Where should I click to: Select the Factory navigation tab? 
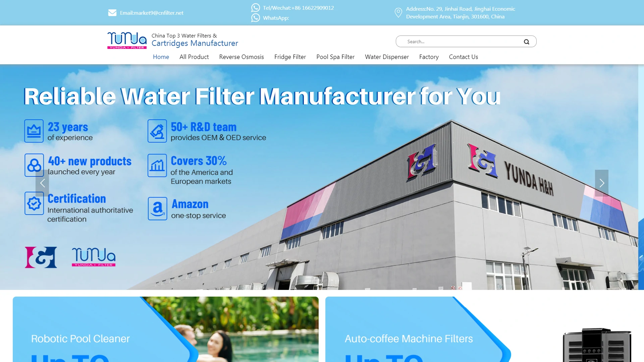coord(429,57)
